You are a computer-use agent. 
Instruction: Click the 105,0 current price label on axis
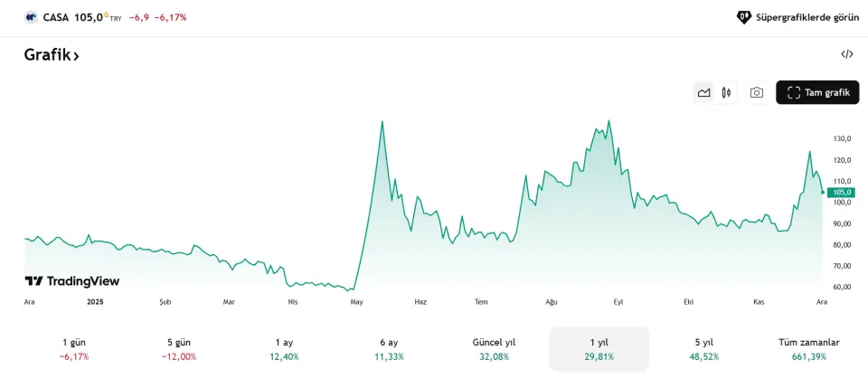843,192
